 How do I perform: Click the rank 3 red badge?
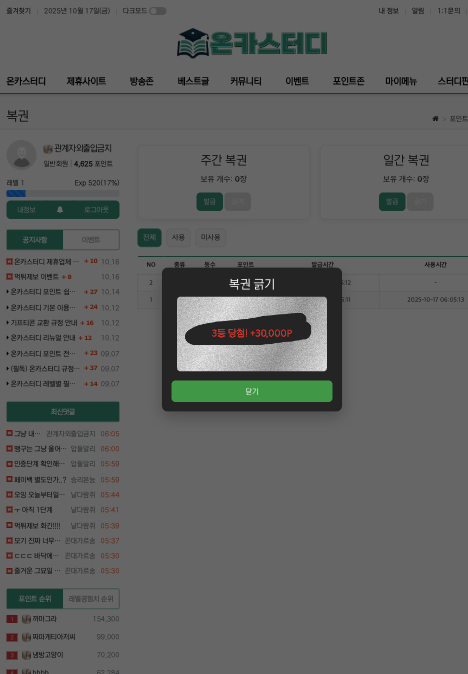pos(12,655)
